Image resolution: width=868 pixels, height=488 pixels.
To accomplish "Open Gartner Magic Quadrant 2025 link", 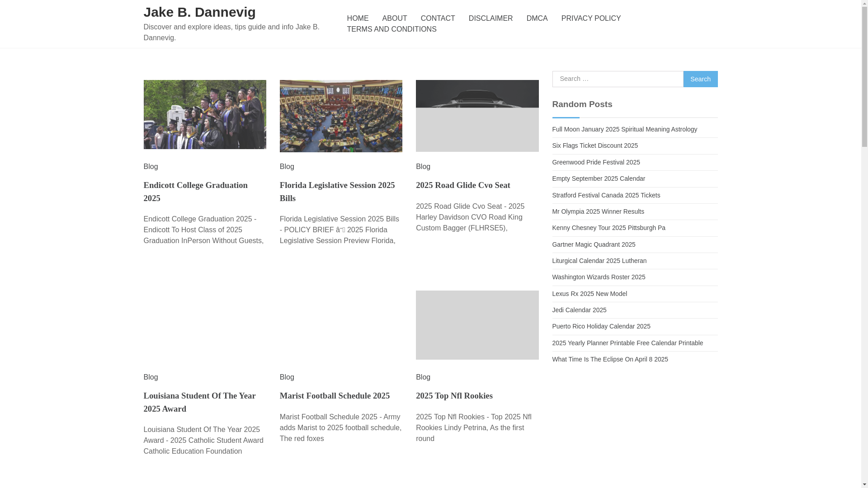I will click(x=594, y=244).
